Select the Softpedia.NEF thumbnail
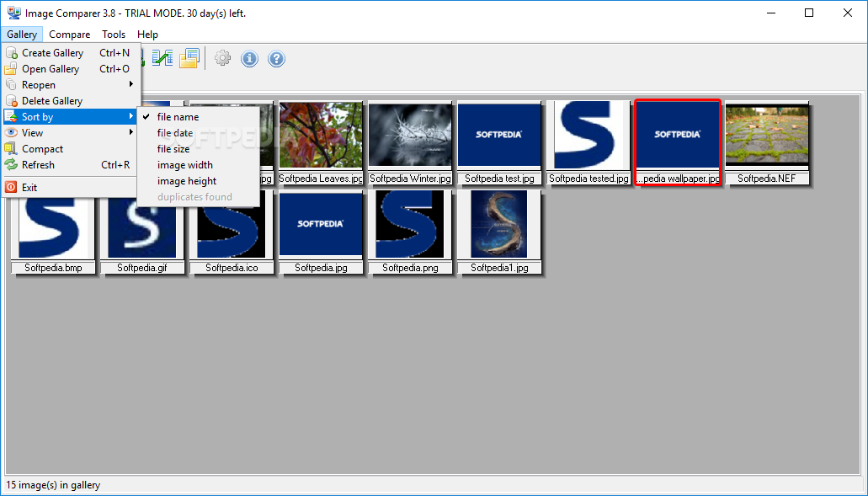This screenshot has height=496, width=868. [767, 143]
